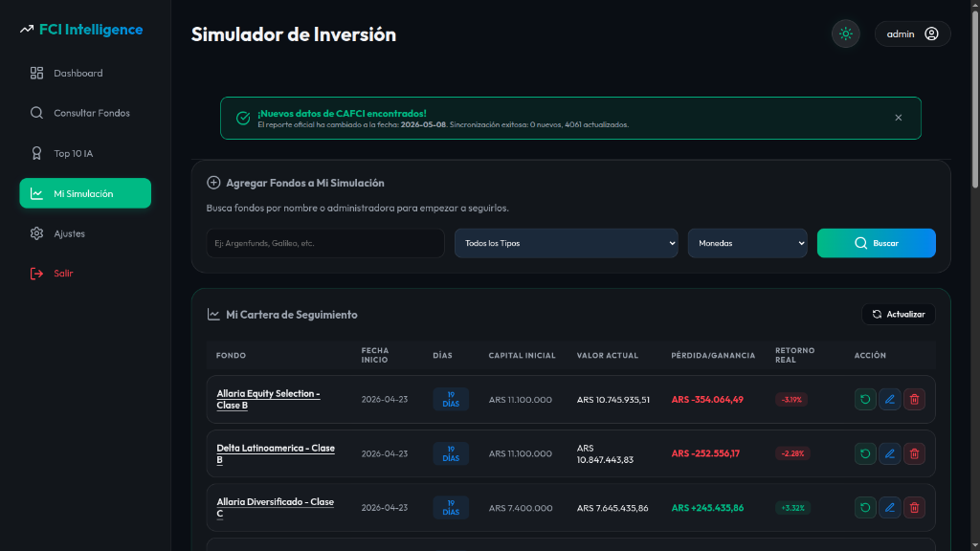980x551 pixels.
Task: Open Ajustes settings page
Action: tap(85, 233)
